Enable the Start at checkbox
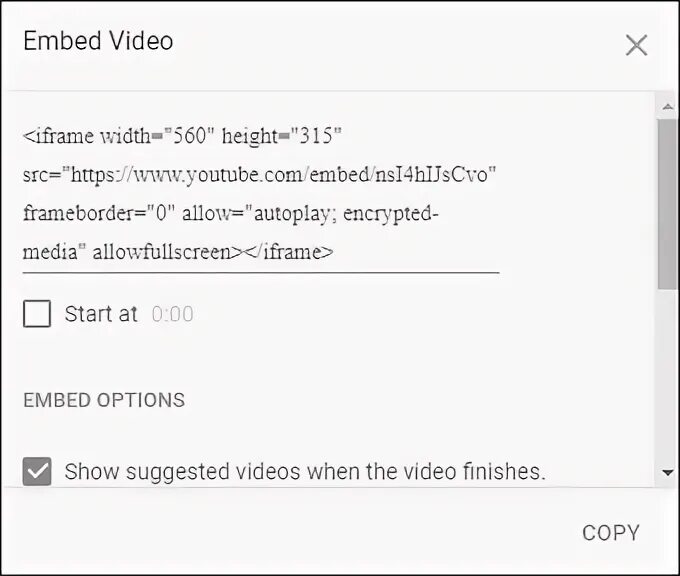The height and width of the screenshot is (576, 680). pyautogui.click(x=37, y=314)
